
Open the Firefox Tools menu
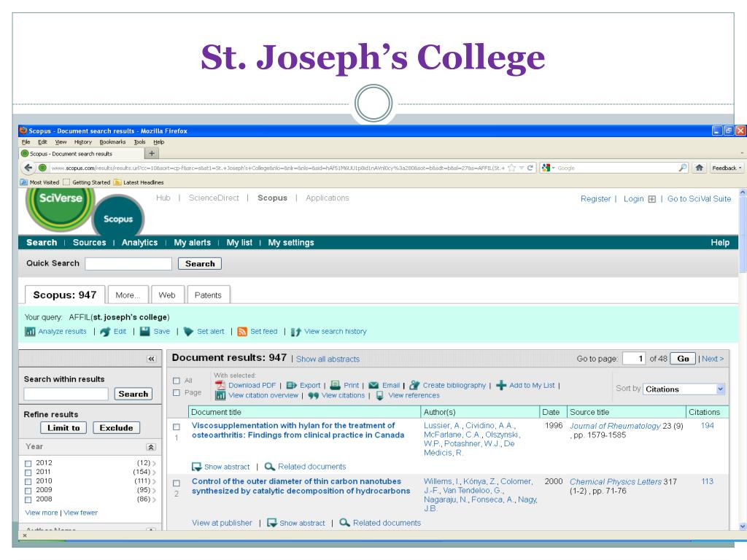click(139, 142)
